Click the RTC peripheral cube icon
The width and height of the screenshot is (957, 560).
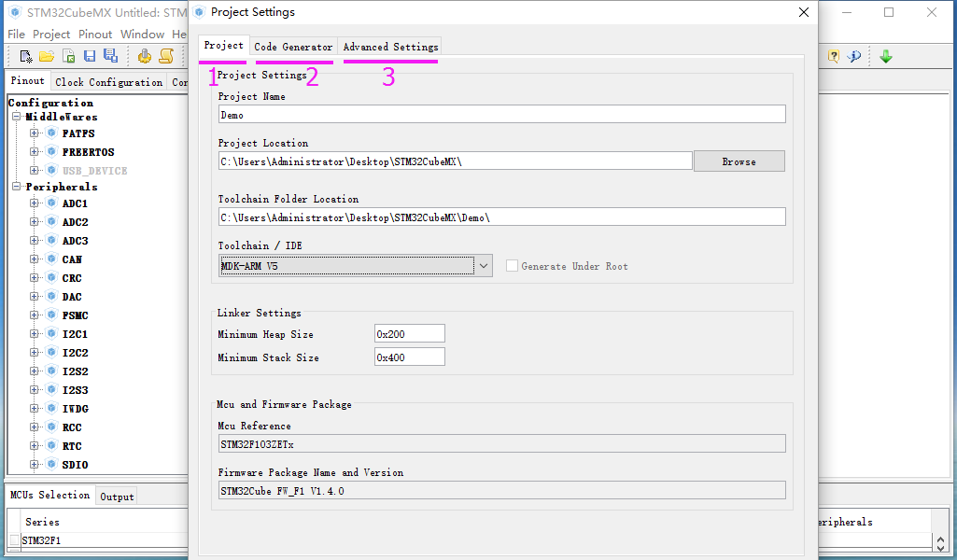click(x=52, y=446)
